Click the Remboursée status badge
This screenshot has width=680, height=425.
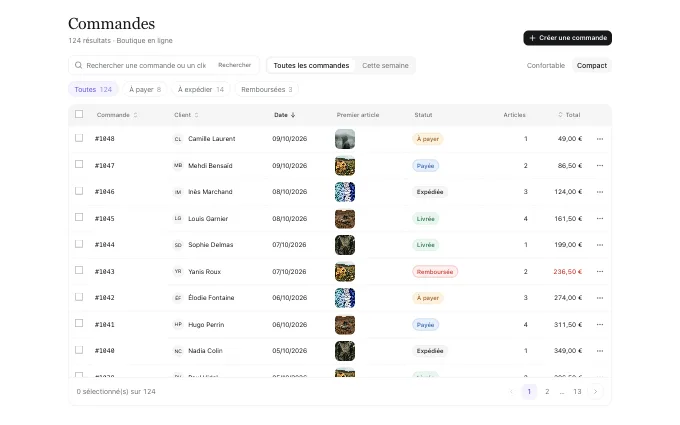coord(435,271)
